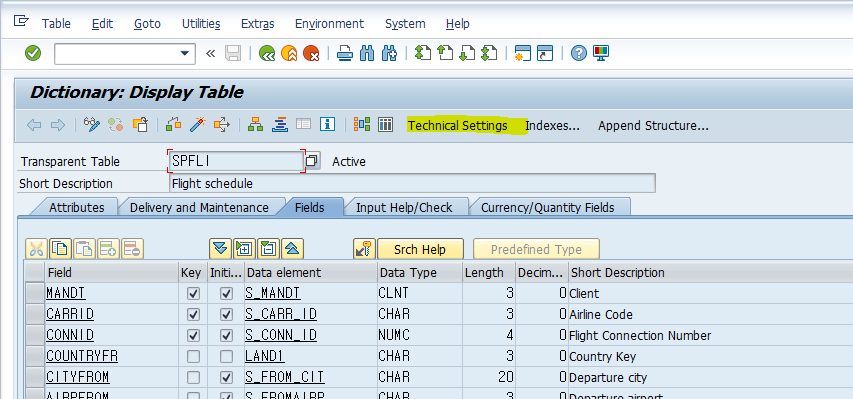Go to the First Page icon

point(423,53)
